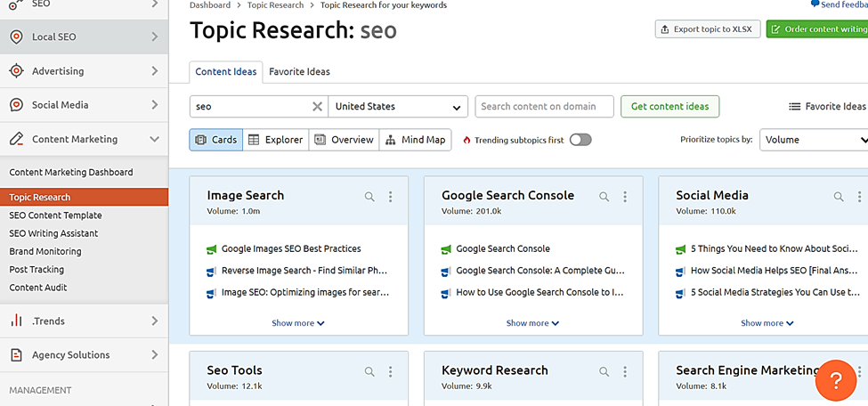
Task: Expand the Social Media sidebar section
Action: point(154,105)
